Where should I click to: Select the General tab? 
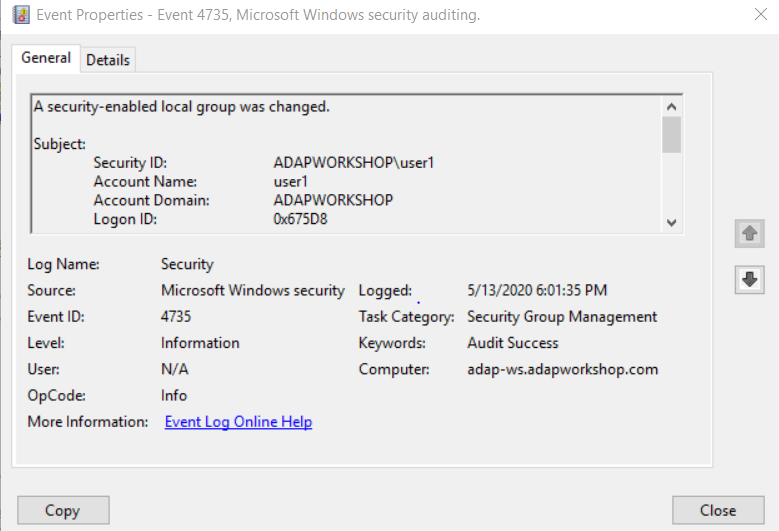click(x=46, y=58)
